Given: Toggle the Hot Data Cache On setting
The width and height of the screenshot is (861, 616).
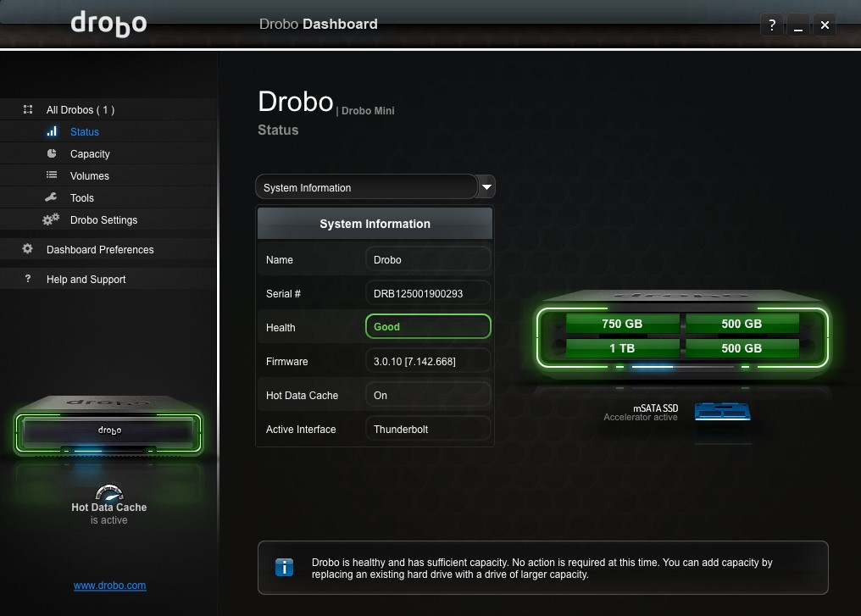Looking at the screenshot, I should pyautogui.click(x=428, y=395).
